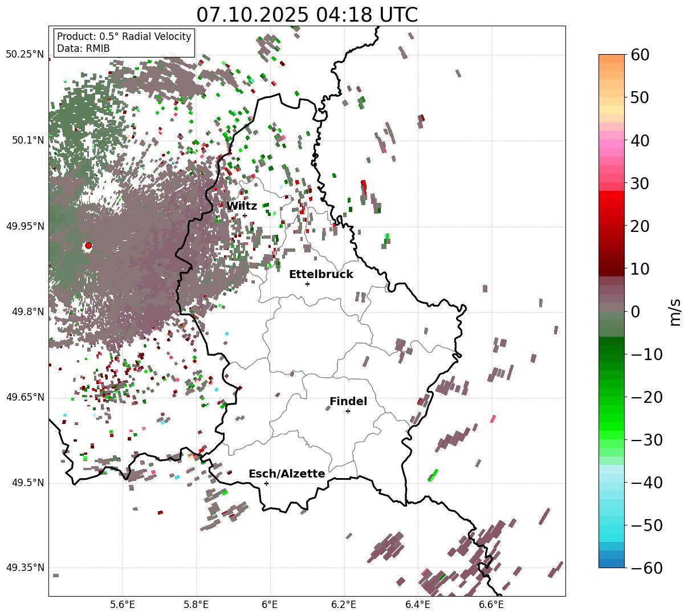Click the red radar site marker
Viewport: 688px width, 616px height.
(x=88, y=246)
